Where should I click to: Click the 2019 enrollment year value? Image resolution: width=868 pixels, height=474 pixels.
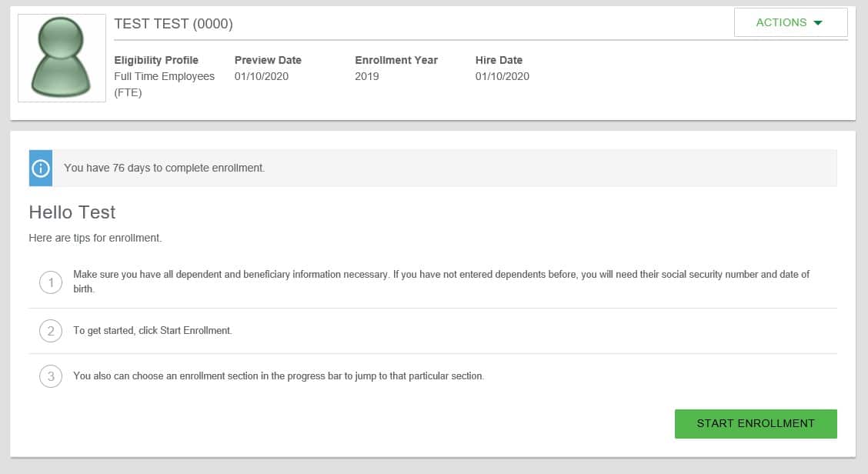click(367, 76)
